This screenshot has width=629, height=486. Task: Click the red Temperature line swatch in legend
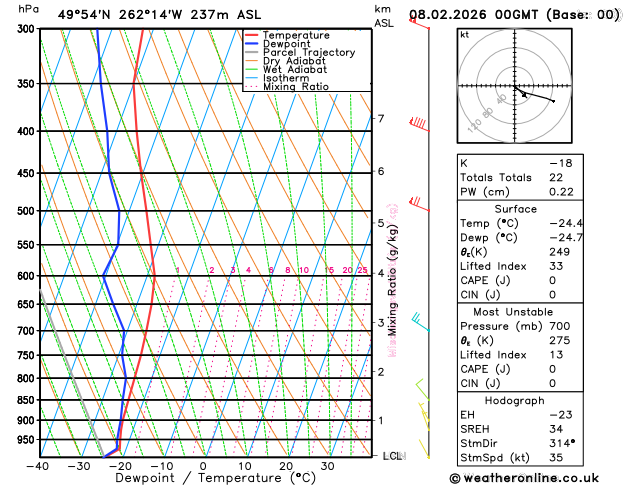(252, 35)
